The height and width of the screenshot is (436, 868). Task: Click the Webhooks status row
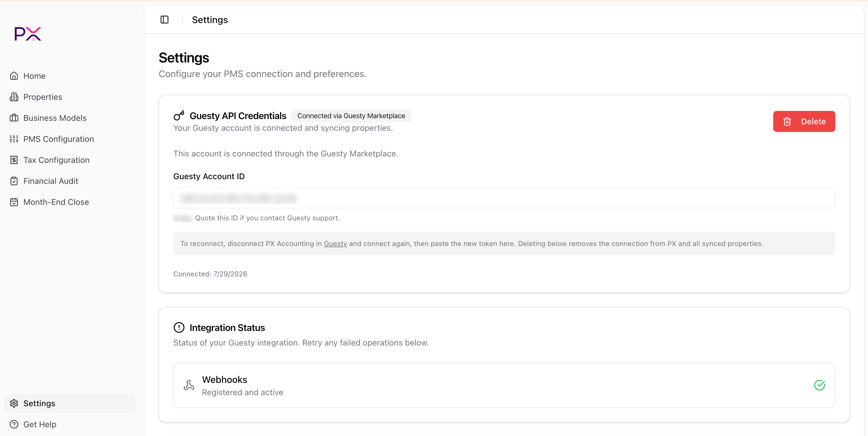(504, 385)
